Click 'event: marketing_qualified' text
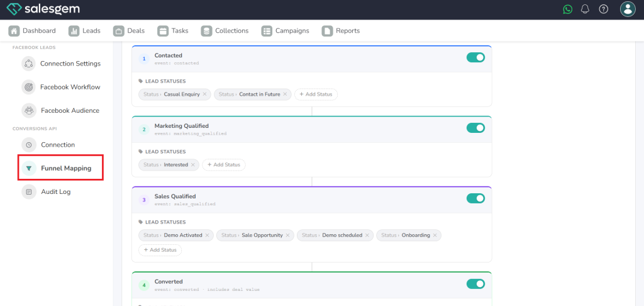 (x=191, y=133)
